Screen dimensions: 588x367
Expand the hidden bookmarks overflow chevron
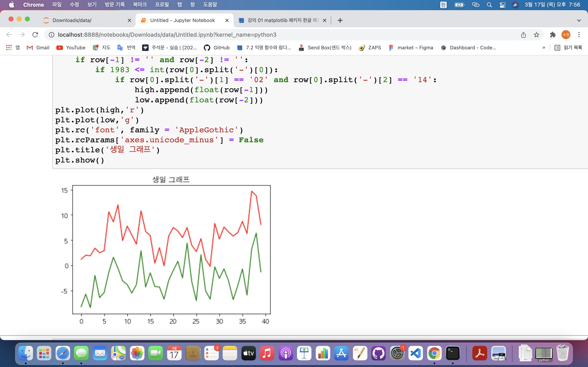[544, 48]
